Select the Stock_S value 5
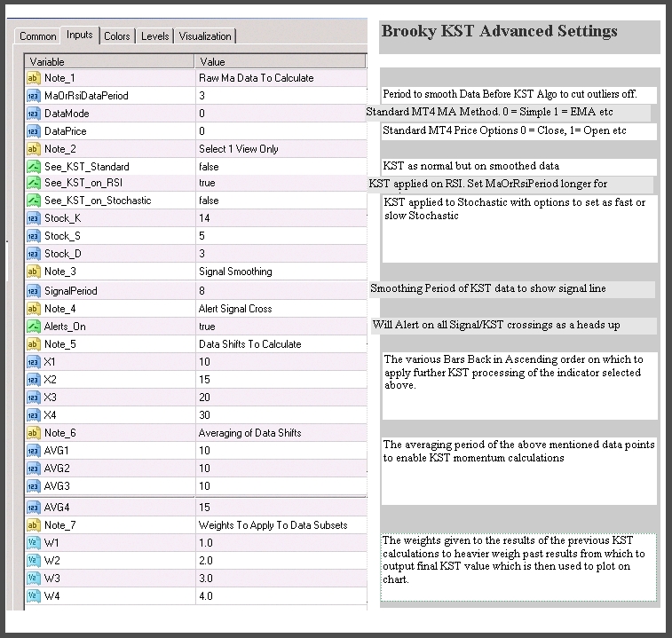This screenshot has width=672, height=638. 281,236
